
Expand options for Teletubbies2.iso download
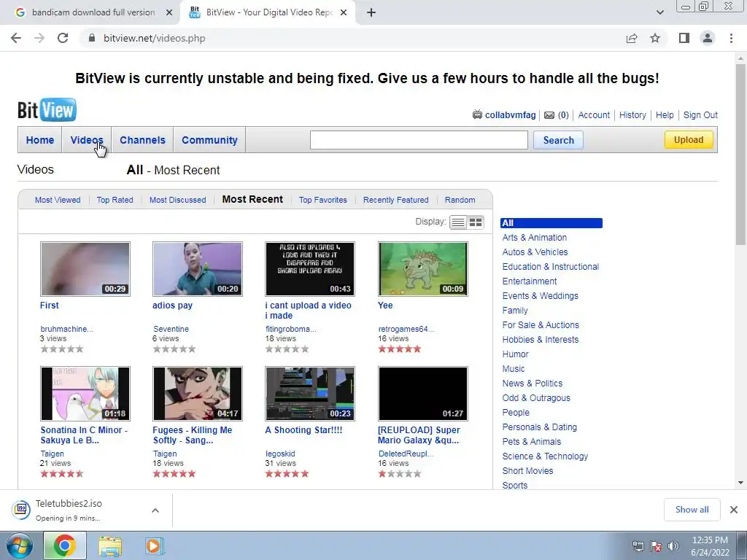point(155,510)
